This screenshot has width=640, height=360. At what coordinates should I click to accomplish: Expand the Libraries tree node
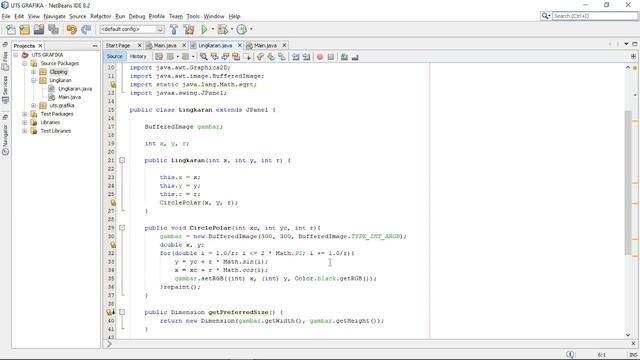point(24,122)
